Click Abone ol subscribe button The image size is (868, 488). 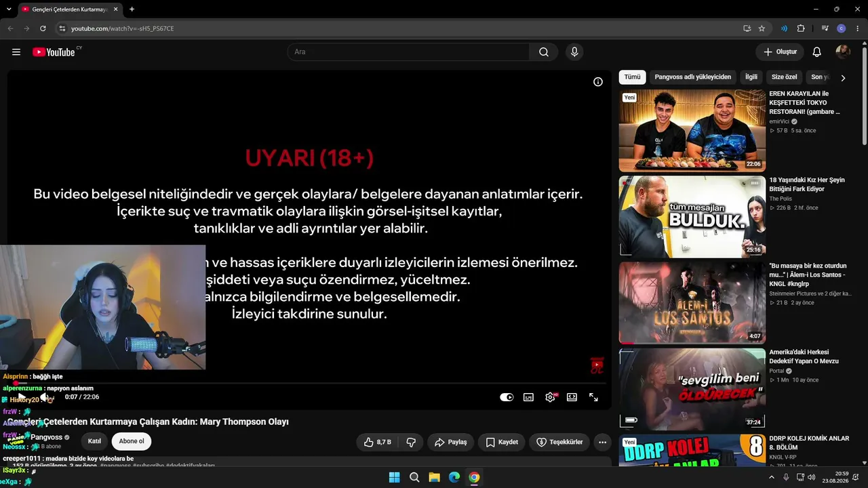point(132,441)
